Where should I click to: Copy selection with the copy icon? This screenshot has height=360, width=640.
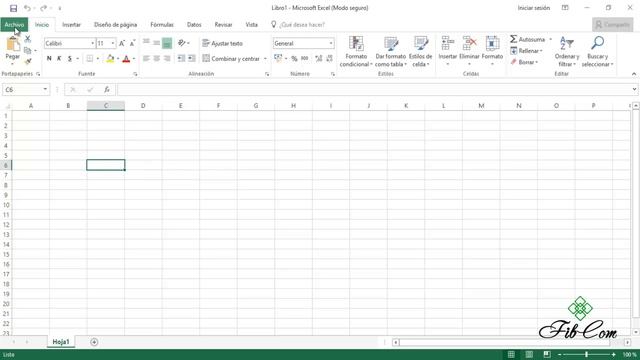point(27,51)
